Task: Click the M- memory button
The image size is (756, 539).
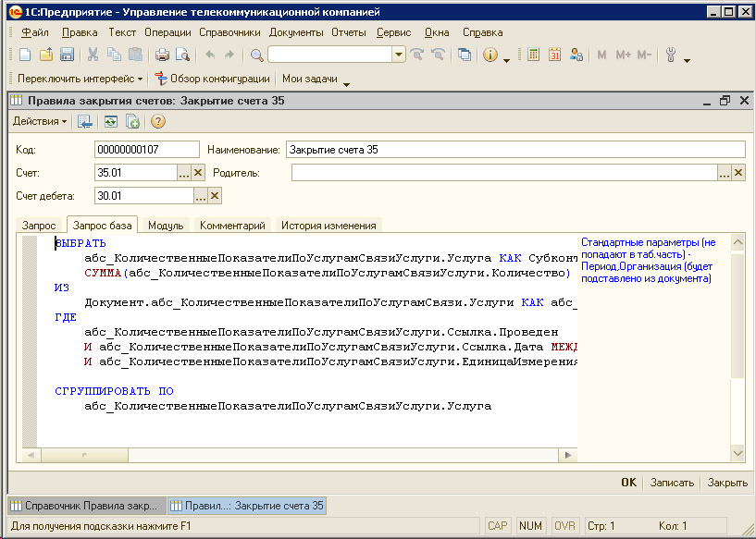Action: coord(644,55)
